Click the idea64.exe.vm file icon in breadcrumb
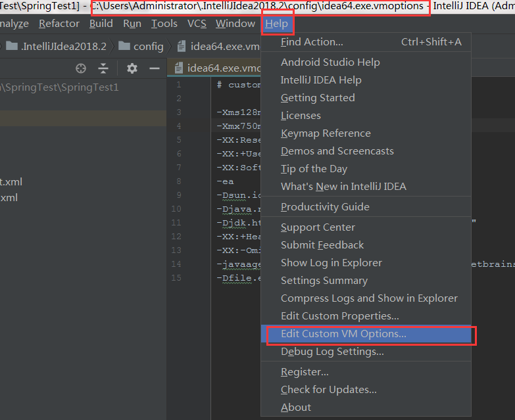 pyautogui.click(x=182, y=46)
